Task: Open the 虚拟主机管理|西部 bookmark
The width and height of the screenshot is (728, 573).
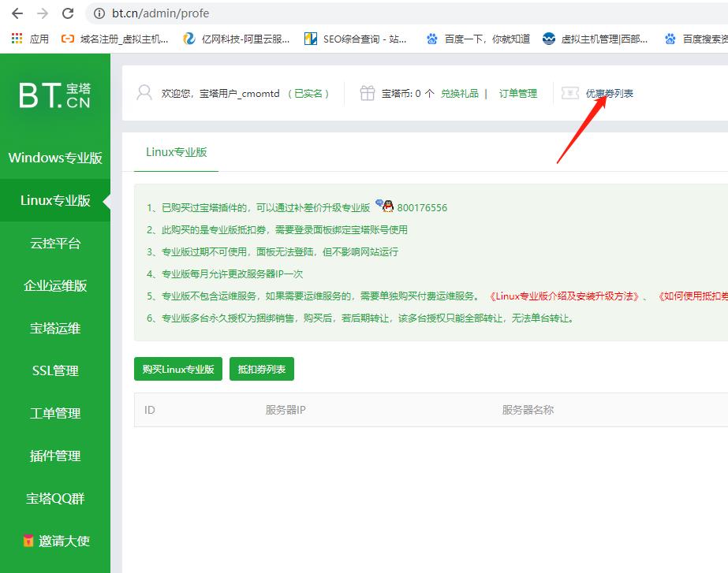Action: point(595,39)
